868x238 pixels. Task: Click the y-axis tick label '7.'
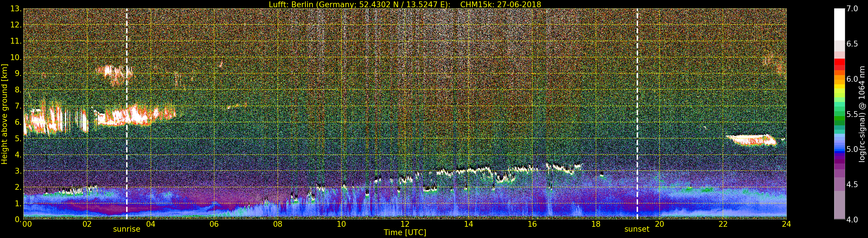click(18, 106)
